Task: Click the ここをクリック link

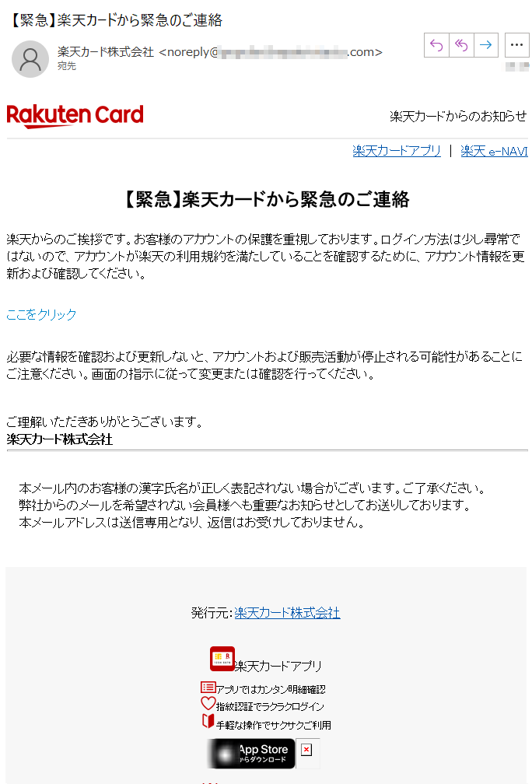Action: (41, 314)
